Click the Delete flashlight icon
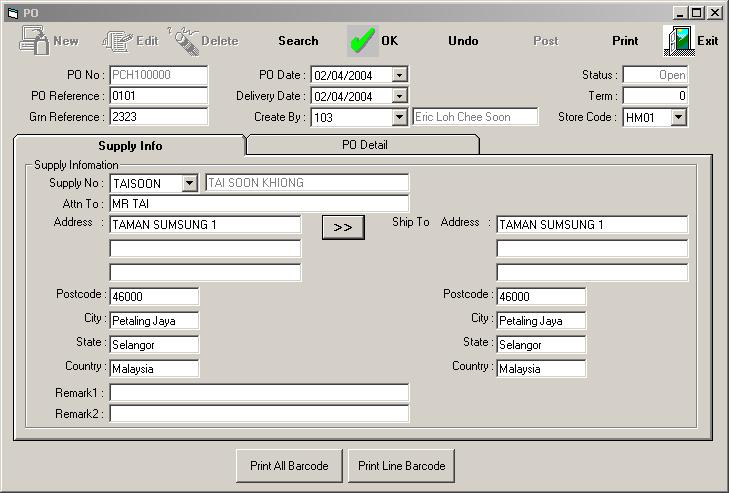The width and height of the screenshot is (729, 493). point(183,41)
